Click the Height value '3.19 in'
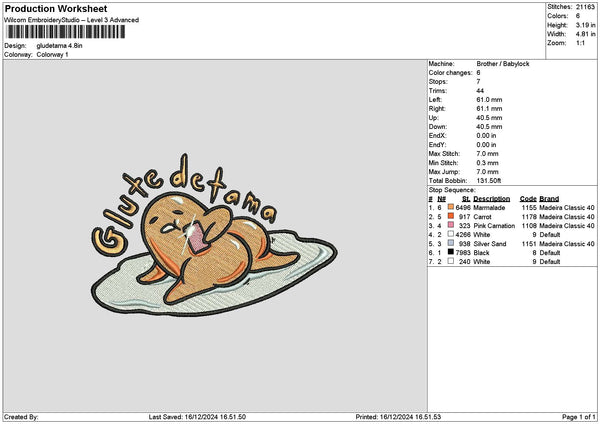Viewport: 600px width, 424px height. [585, 25]
